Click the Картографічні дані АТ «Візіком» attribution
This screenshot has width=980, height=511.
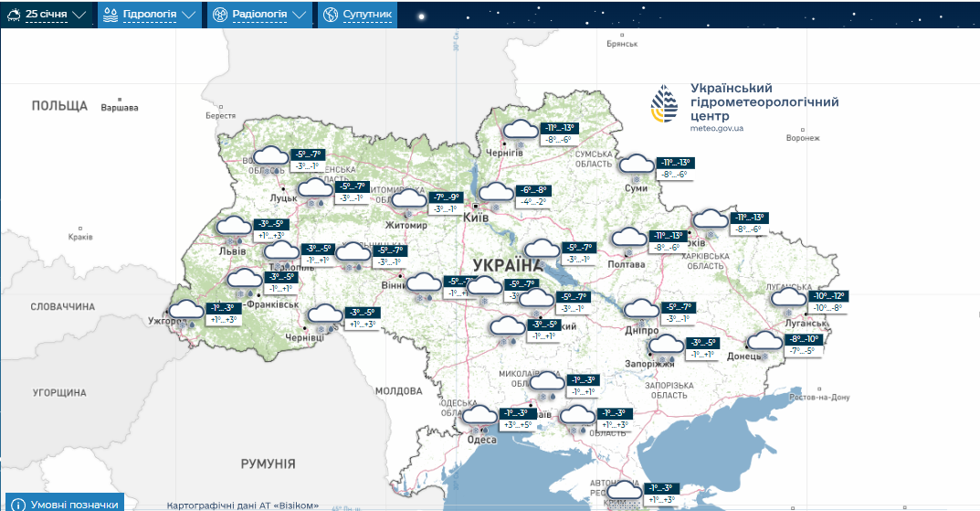pyautogui.click(x=243, y=506)
